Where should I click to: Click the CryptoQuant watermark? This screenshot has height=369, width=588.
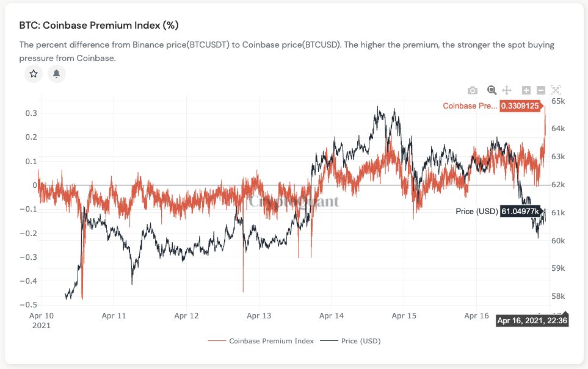pyautogui.click(x=296, y=202)
